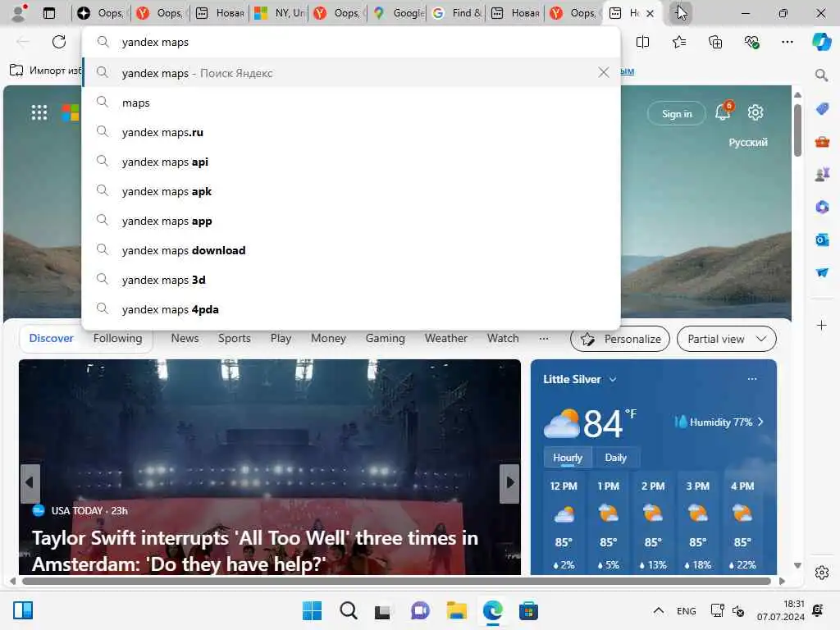This screenshot has width=840, height=630.
Task: Choose 'yandex maps - Поиск Яндекс' suggestion
Action: [x=351, y=73]
